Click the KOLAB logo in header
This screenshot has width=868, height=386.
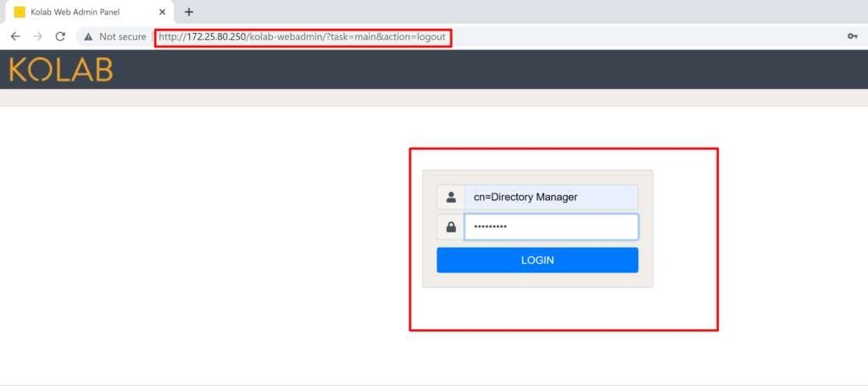(61, 70)
